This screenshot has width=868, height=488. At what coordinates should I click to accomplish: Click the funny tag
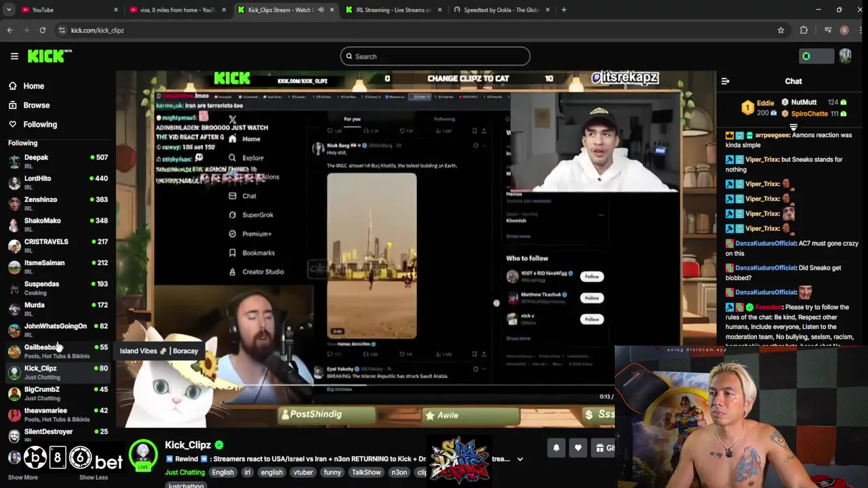pos(332,472)
